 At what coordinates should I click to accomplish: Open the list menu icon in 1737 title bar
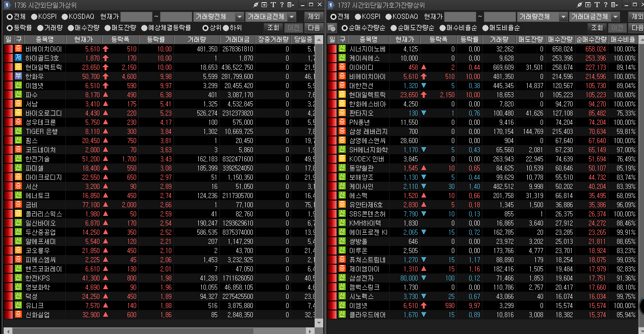615,5
